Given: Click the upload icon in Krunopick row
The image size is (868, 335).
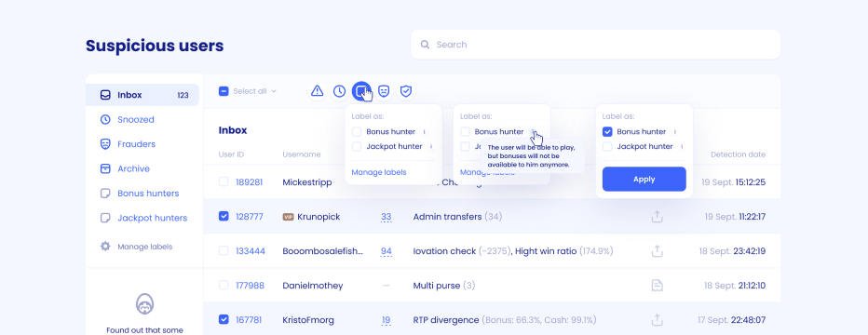Looking at the screenshot, I should pyautogui.click(x=658, y=217).
